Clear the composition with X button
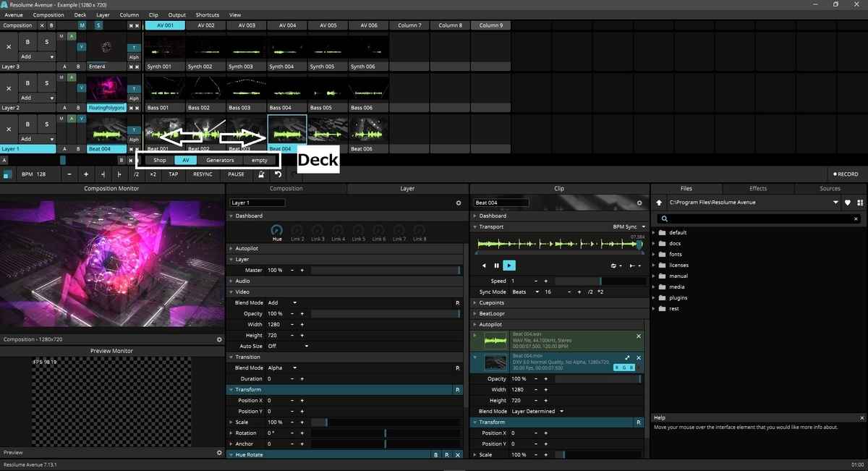 click(x=42, y=25)
